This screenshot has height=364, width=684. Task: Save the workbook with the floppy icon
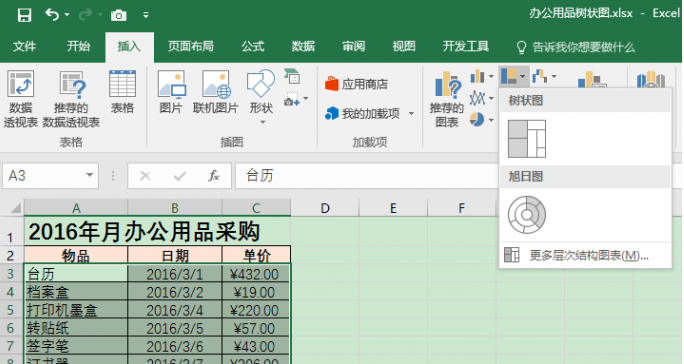tap(24, 15)
